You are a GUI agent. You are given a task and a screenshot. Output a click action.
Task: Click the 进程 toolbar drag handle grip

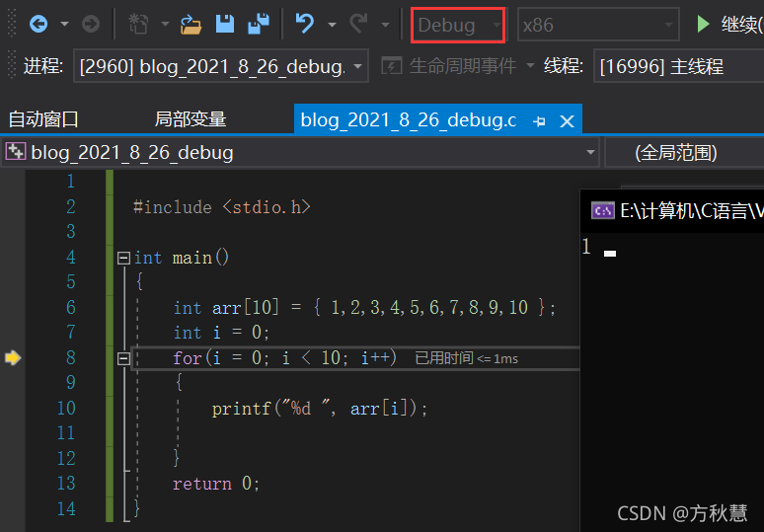12,65
